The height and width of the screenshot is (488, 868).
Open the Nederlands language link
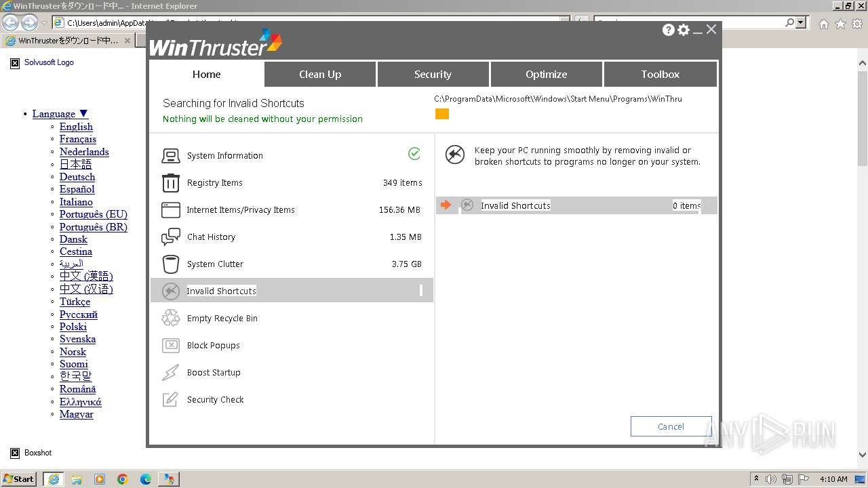[84, 152]
